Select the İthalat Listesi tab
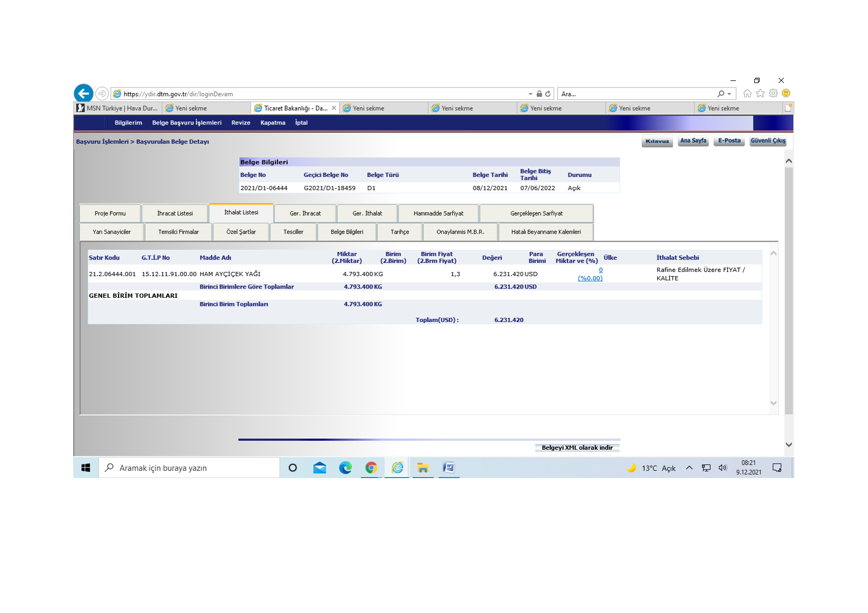Screen dimensions: 868x613 click(241, 212)
